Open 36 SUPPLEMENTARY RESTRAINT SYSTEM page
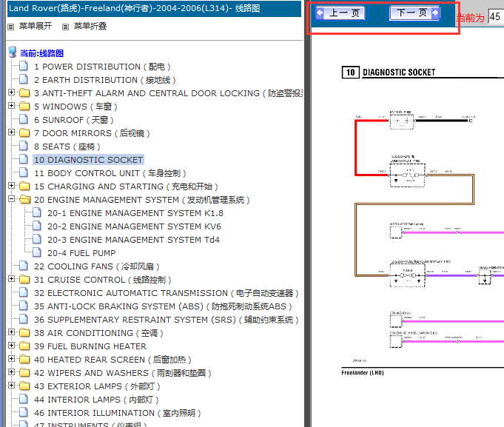Screen dimensions: 504x427 pos(167,320)
